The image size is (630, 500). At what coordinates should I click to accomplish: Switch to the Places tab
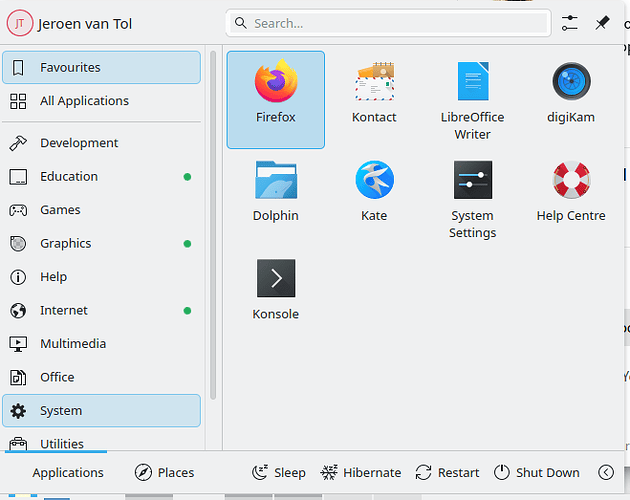(165, 472)
